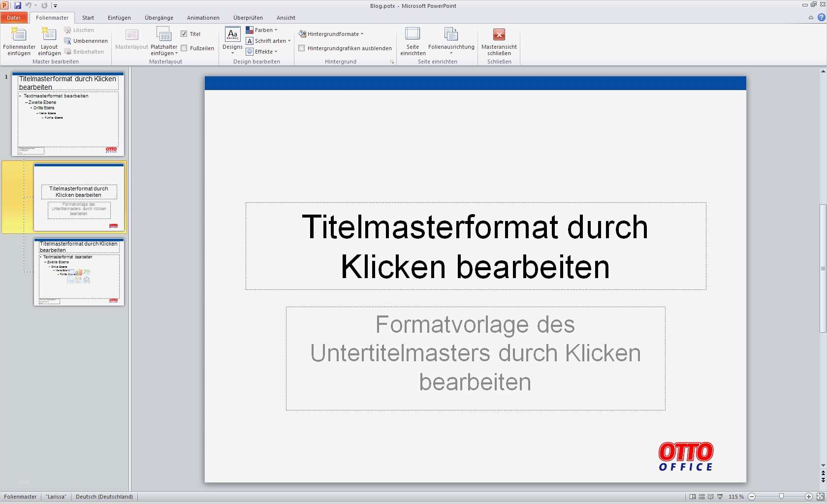Uncheck the Titel checkbox

(184, 33)
